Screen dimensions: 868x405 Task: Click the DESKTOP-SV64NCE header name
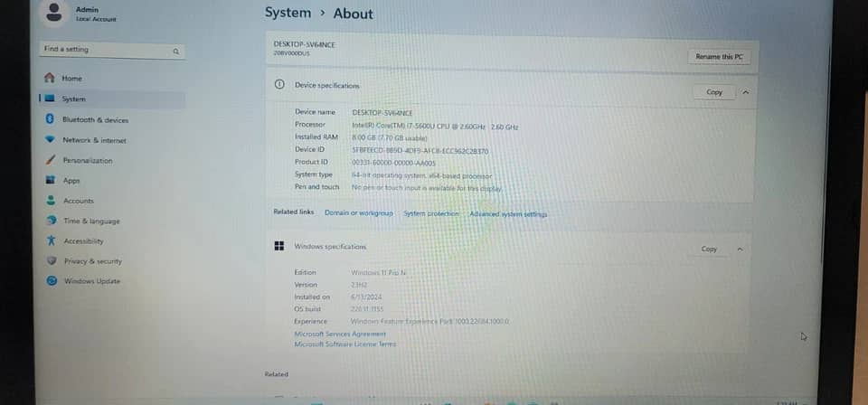coord(304,44)
